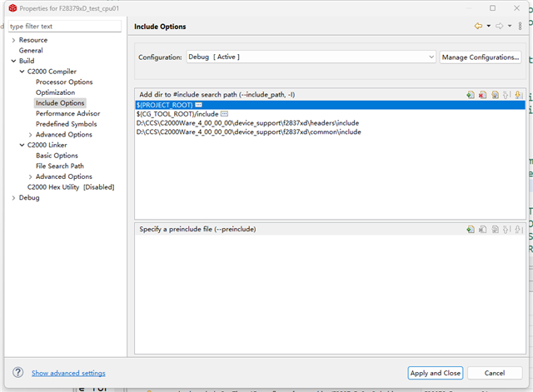Screen dimensions: 533x392
Task: Delete the selected include search path entry
Action: click(x=482, y=95)
